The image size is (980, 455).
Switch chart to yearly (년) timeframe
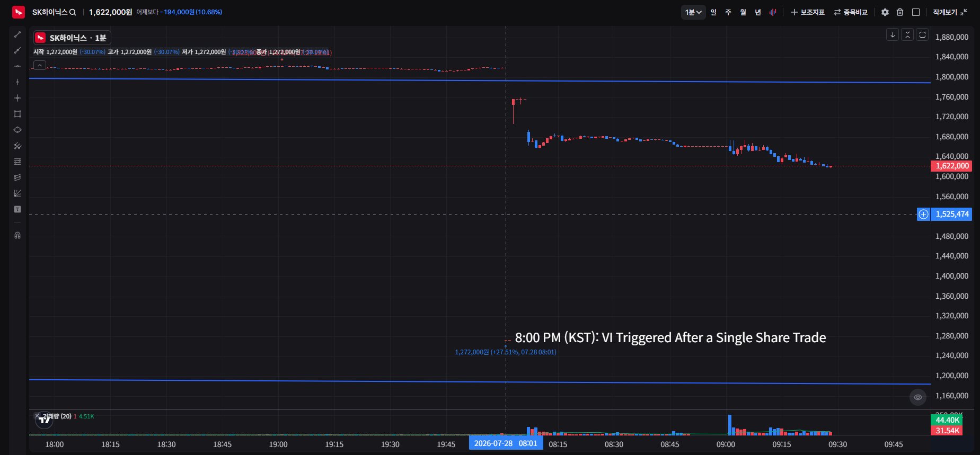pos(758,12)
